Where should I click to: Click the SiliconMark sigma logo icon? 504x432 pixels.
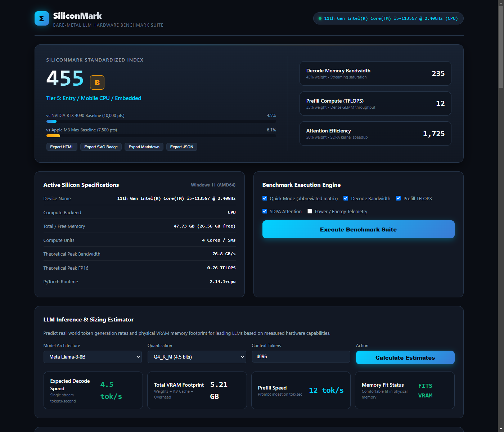tap(42, 19)
